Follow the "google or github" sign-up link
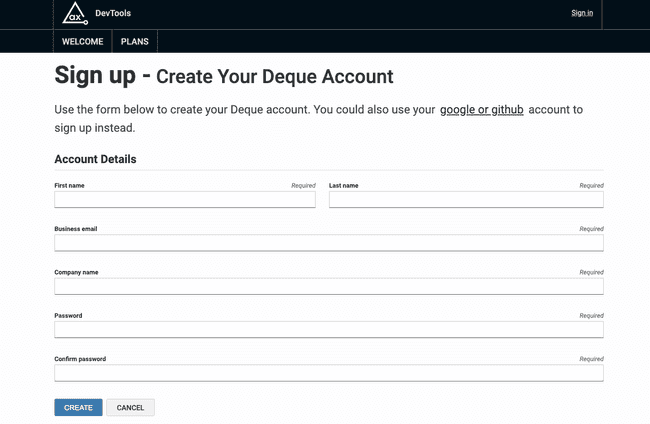Image resolution: width=650 pixels, height=424 pixels. 481,109
